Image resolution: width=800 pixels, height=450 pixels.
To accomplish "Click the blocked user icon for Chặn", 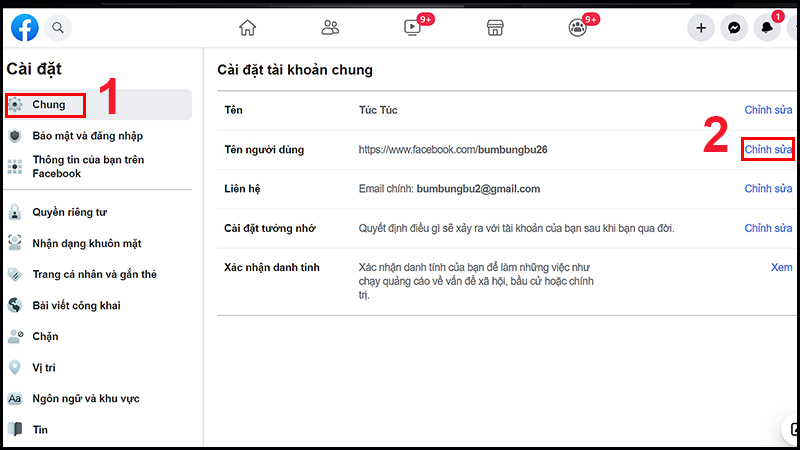I will click(x=15, y=336).
